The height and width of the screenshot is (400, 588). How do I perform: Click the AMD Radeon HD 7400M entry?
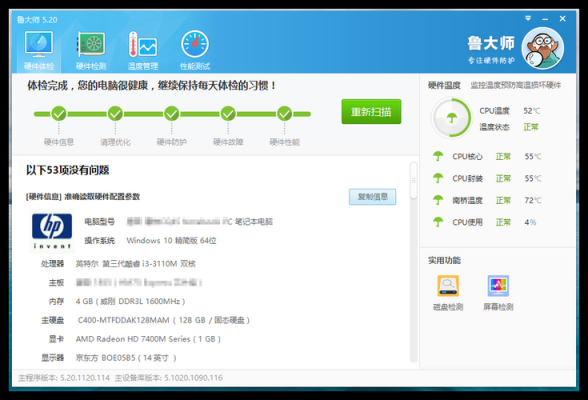pyautogui.click(x=148, y=339)
